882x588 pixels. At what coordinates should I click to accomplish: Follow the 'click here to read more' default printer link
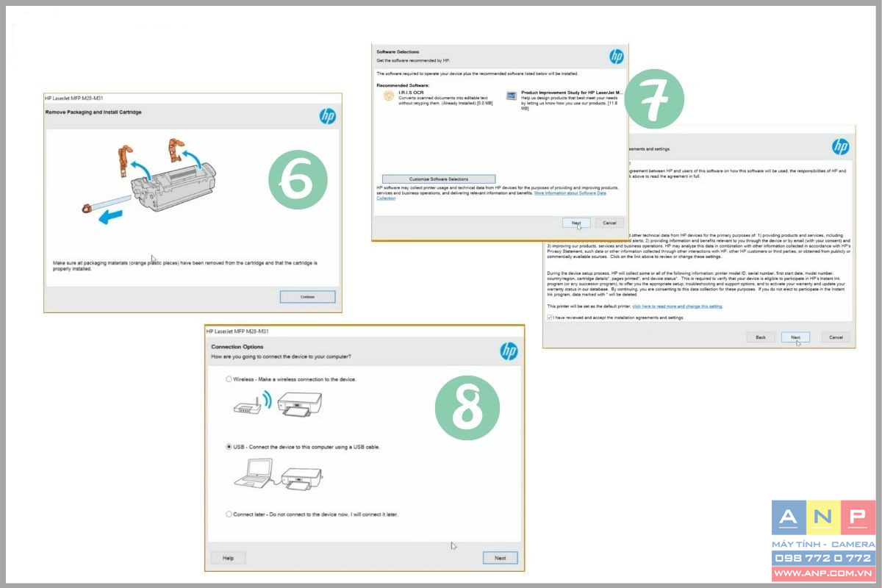678,306
